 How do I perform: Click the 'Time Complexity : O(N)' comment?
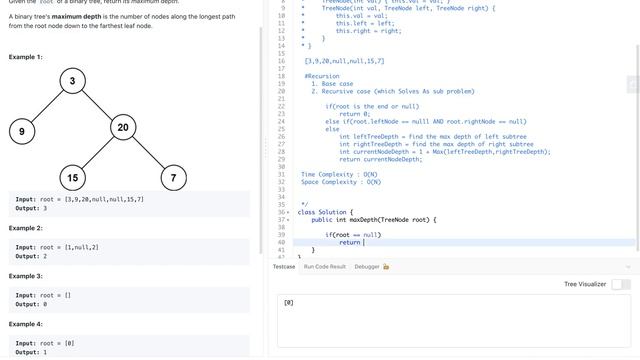click(339, 174)
